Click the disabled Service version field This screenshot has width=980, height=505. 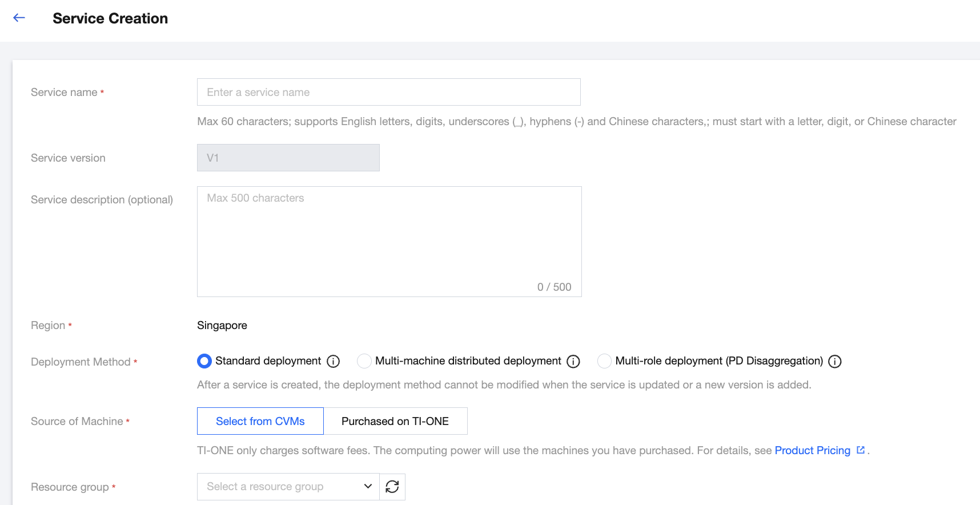288,158
